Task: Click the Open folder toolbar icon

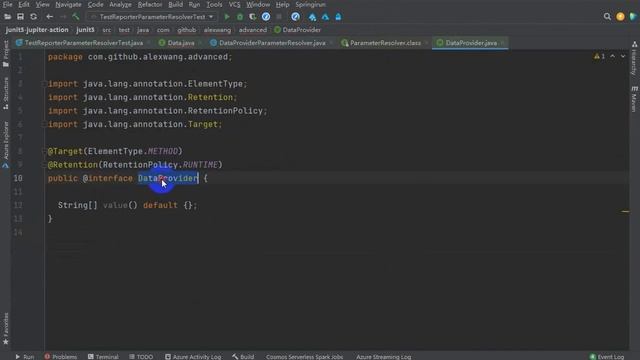Action: point(7,17)
